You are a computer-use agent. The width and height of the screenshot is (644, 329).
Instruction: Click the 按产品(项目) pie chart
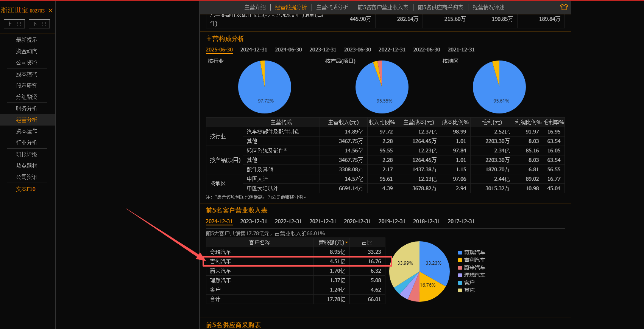click(382, 87)
